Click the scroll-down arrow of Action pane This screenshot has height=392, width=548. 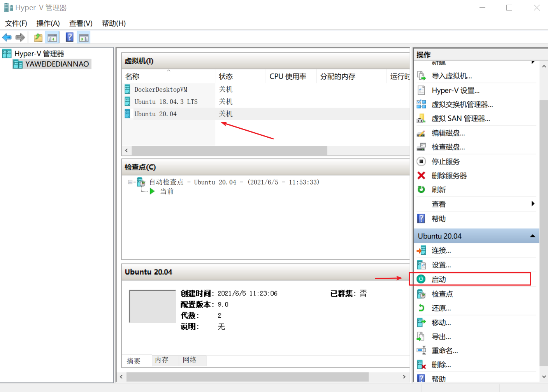pyautogui.click(x=544, y=377)
